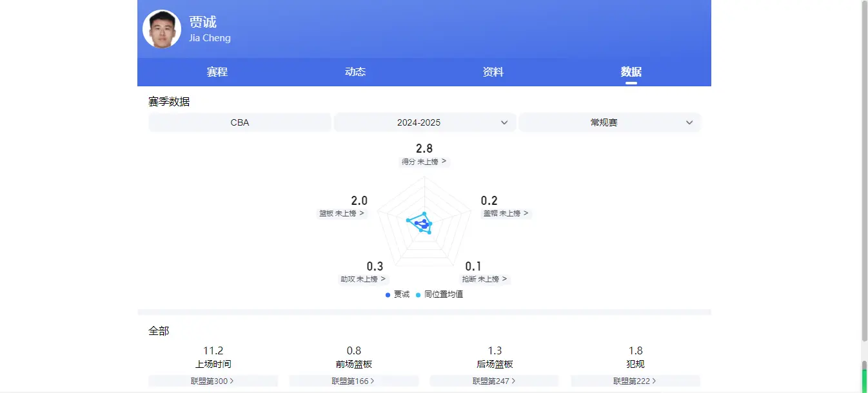Open 抢断 未上榜 ranking details
The height and width of the screenshot is (393, 868).
pos(484,278)
